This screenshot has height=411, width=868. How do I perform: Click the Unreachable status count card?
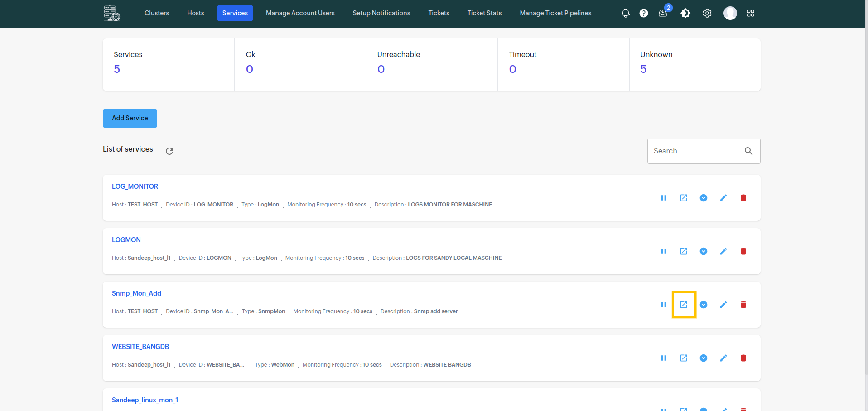(x=432, y=65)
